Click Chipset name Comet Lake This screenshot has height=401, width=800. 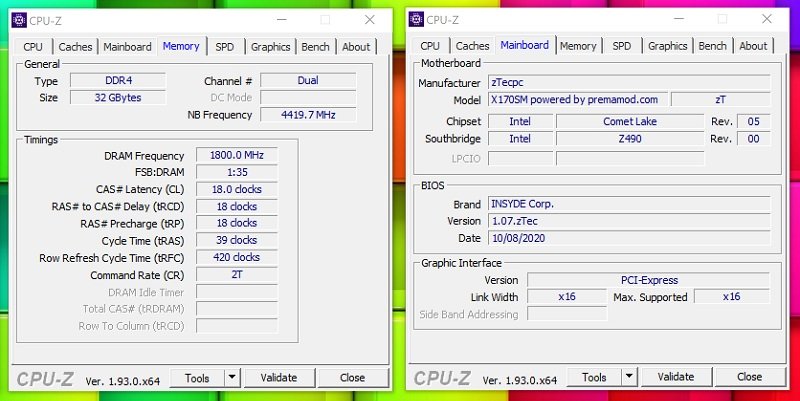pos(630,121)
